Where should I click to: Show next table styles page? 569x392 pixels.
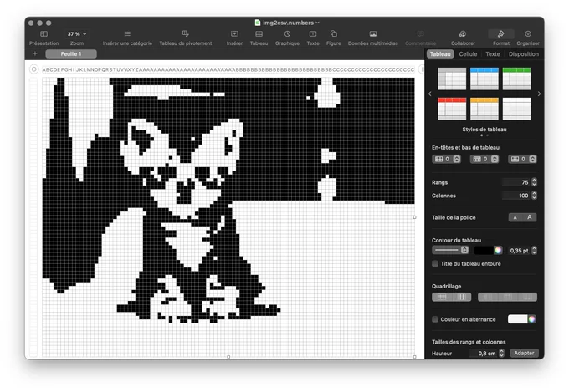[x=539, y=94]
